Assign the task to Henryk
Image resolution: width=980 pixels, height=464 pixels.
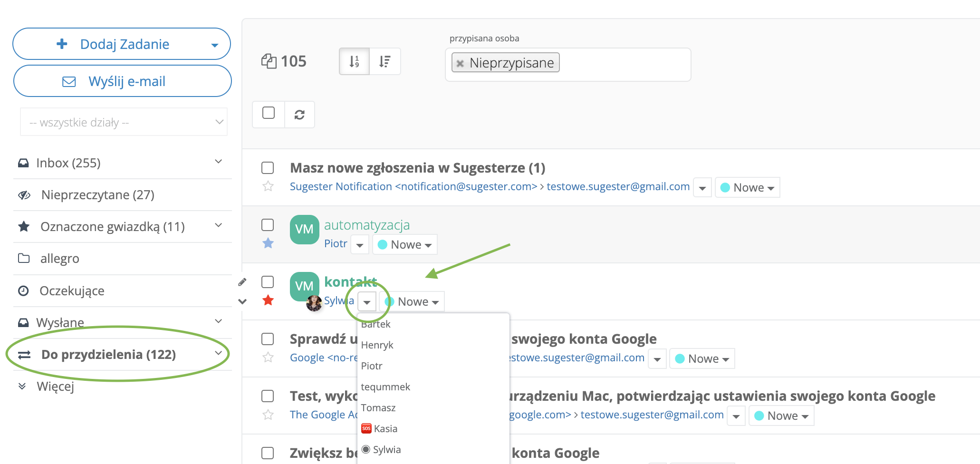(377, 345)
